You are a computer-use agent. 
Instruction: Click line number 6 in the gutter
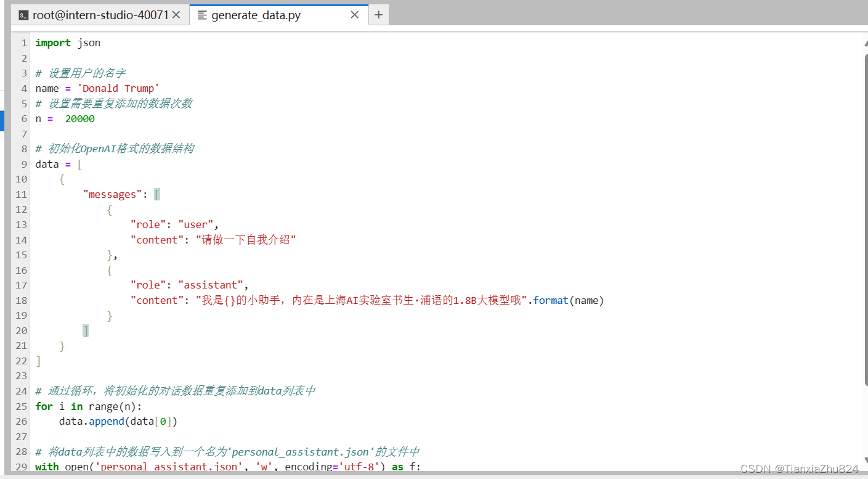pyautogui.click(x=23, y=118)
